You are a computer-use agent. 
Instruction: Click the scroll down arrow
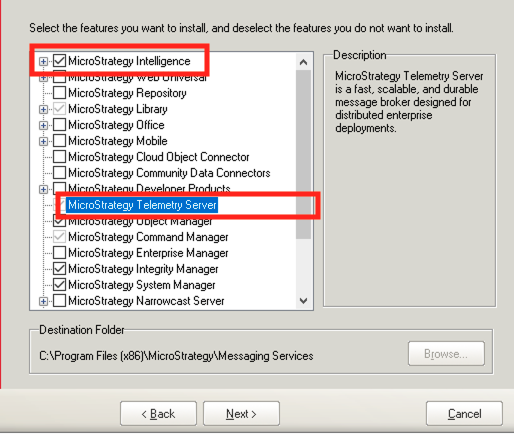coord(303,301)
